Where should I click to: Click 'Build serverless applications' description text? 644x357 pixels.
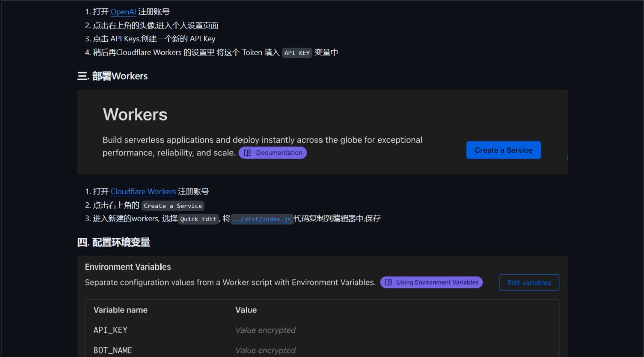click(262, 146)
